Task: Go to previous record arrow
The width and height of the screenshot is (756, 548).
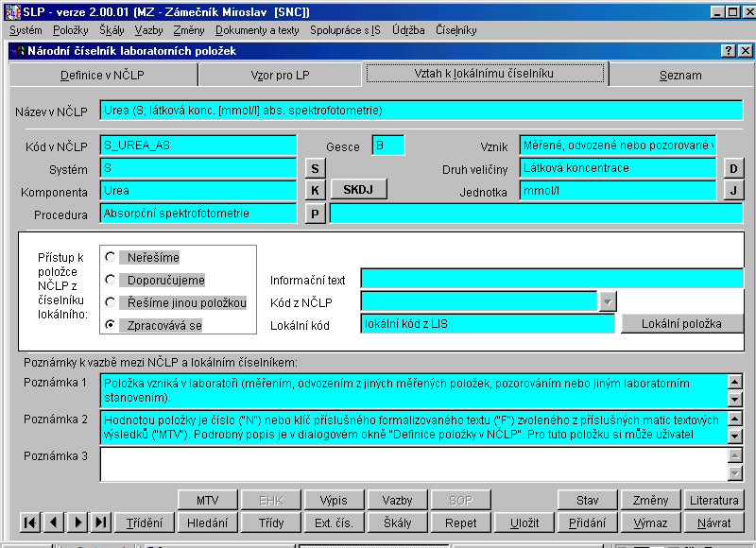Action: coord(54,522)
